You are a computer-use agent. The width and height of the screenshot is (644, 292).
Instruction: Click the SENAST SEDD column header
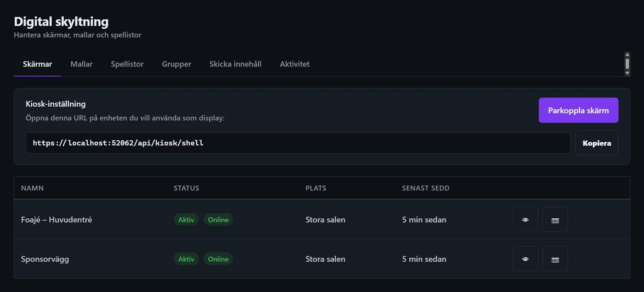tap(426, 188)
